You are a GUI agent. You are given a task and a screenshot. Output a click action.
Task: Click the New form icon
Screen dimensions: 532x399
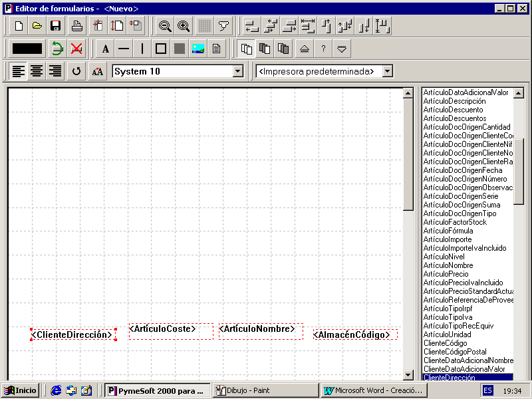click(x=19, y=26)
